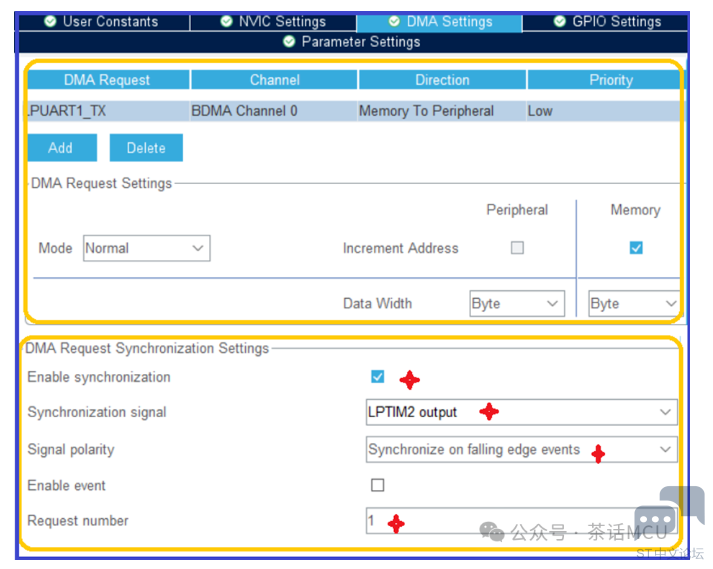Expand the Synchronization signal LPTIM2 output dropdown
Image resolution: width=713 pixels, height=569 pixels.
click(521, 412)
